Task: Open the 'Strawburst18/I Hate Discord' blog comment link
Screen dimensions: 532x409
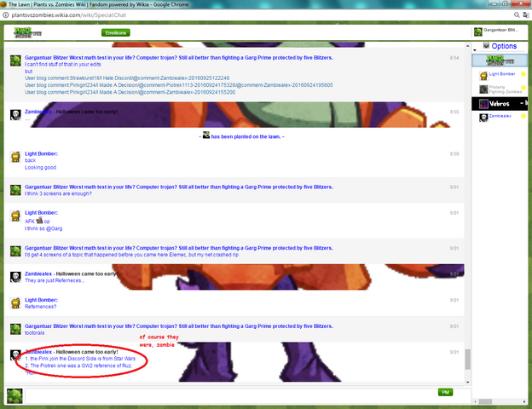Action: [127, 78]
